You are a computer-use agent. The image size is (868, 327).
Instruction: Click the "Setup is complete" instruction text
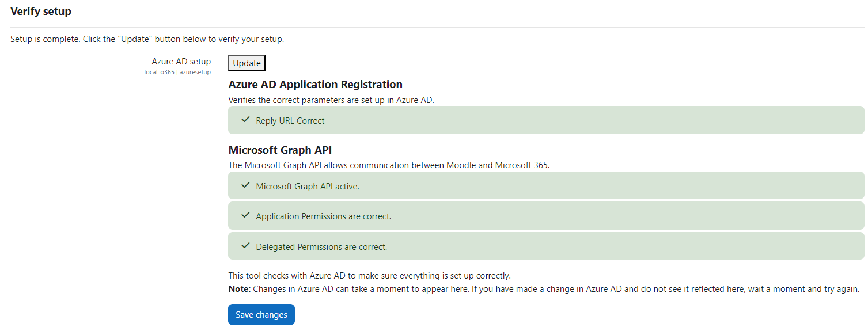147,40
